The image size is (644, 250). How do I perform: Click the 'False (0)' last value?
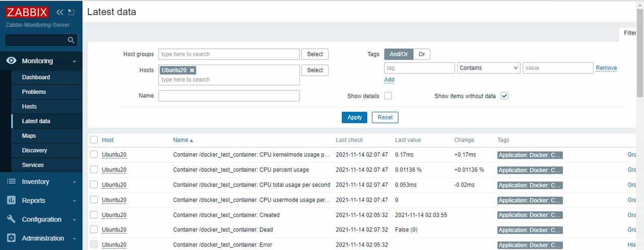click(406, 230)
